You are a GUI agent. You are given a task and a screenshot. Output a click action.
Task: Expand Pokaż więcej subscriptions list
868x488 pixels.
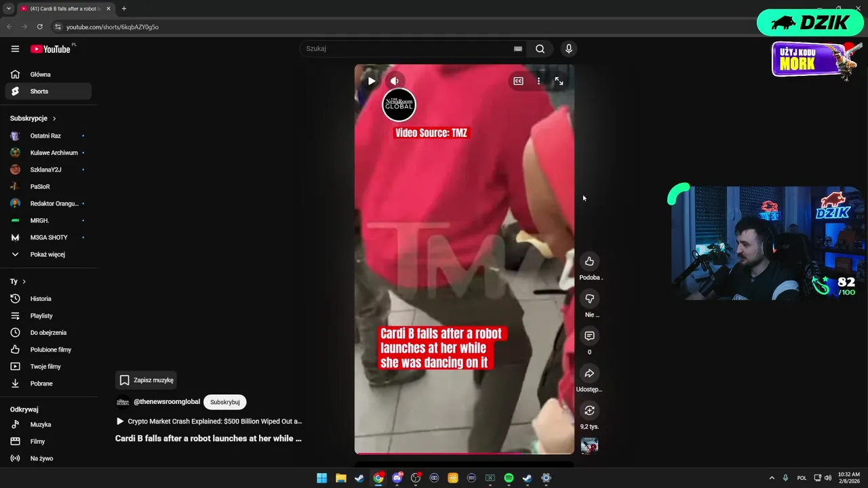click(48, 254)
